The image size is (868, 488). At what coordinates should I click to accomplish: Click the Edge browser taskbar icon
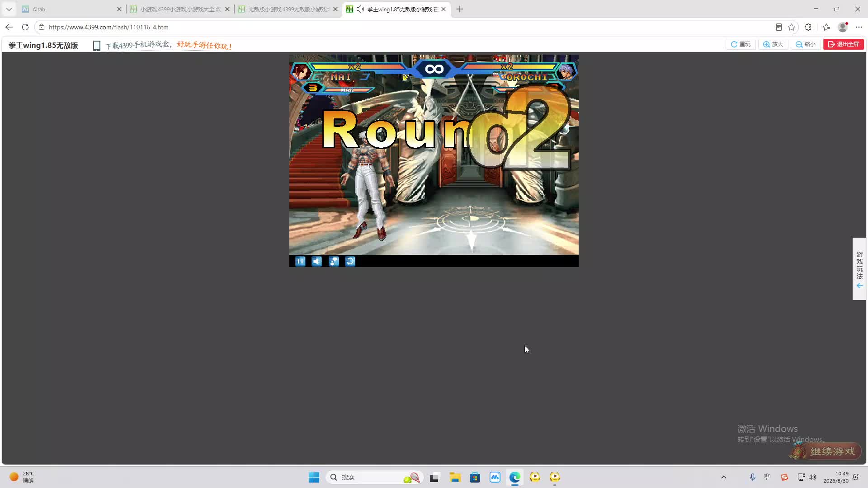point(515,477)
